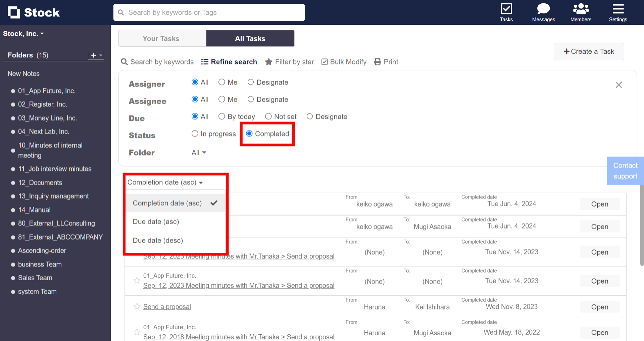Close the refine search panel with the X

(x=619, y=85)
